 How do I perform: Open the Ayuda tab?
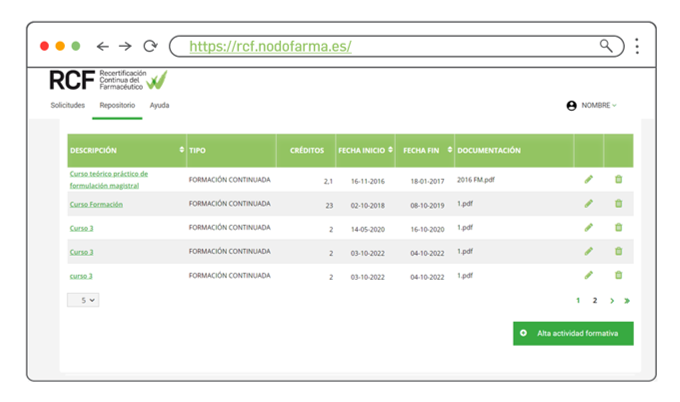159,105
